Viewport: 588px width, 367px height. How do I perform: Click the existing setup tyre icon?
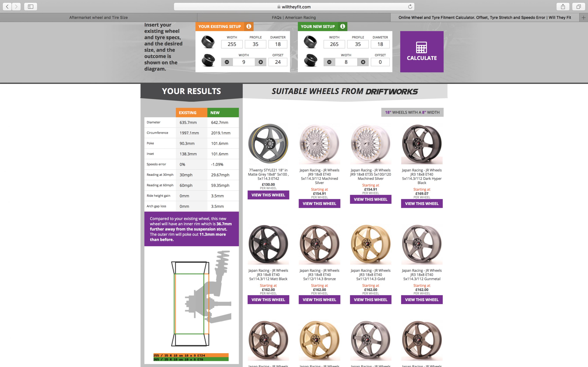[x=208, y=42]
